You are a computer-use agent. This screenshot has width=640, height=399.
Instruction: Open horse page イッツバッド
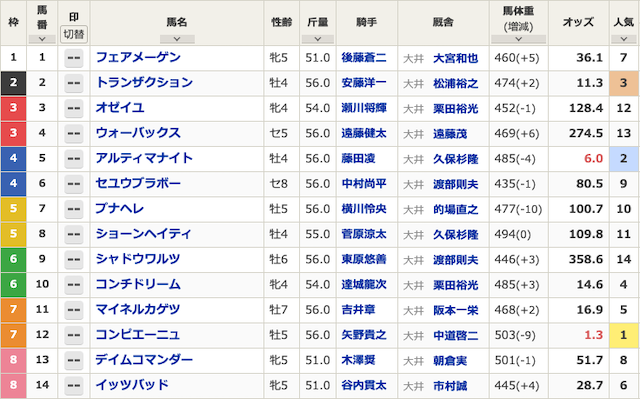click(x=132, y=385)
